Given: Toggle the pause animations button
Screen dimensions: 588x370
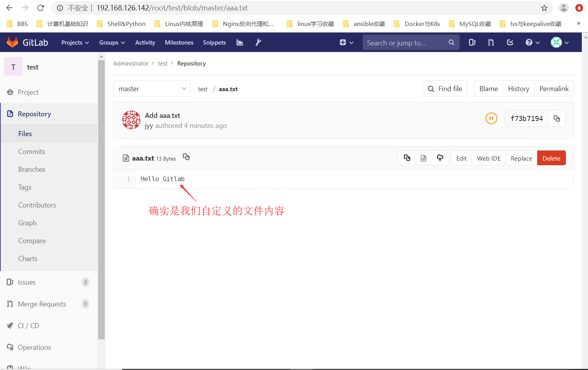Looking at the screenshot, I should tap(491, 118).
